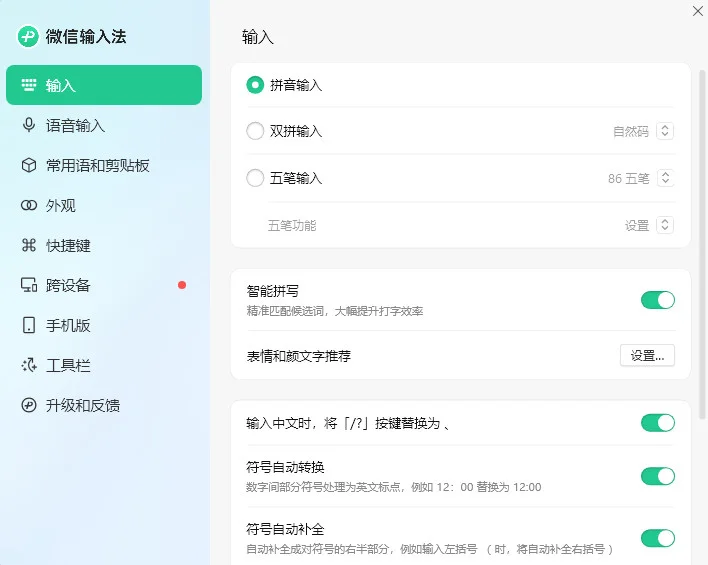The image size is (708, 565).
Task: Click the devices icon for 跨设备
Action: pos(29,285)
